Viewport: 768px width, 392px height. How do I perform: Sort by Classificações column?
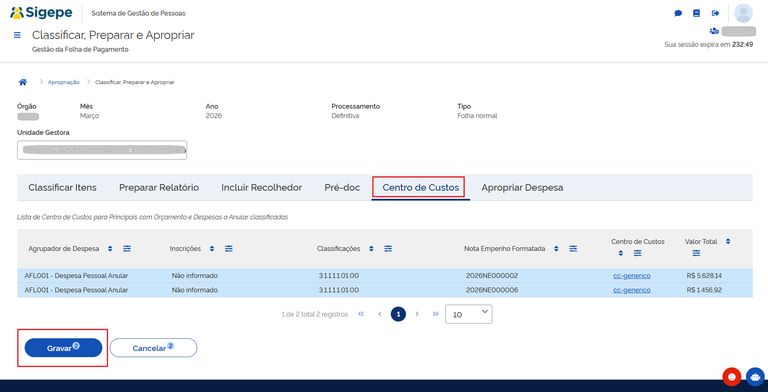(x=371, y=248)
